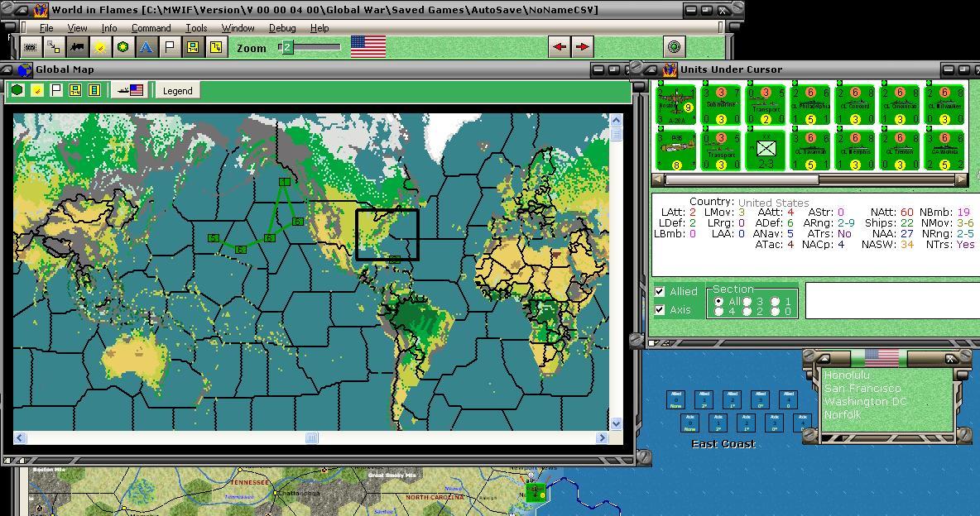The image size is (980, 516).
Task: Click the tank silhouette toolbar icon
Action: (76, 47)
